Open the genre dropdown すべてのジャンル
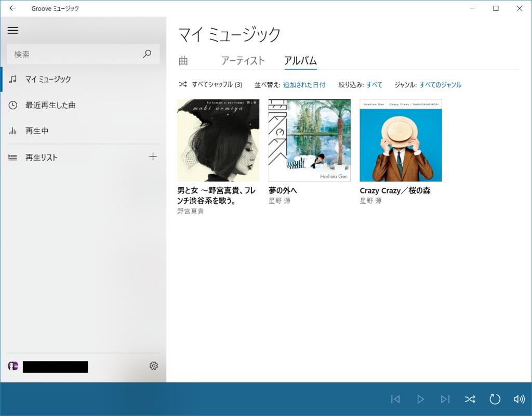The height and width of the screenshot is (416, 532). tap(441, 85)
